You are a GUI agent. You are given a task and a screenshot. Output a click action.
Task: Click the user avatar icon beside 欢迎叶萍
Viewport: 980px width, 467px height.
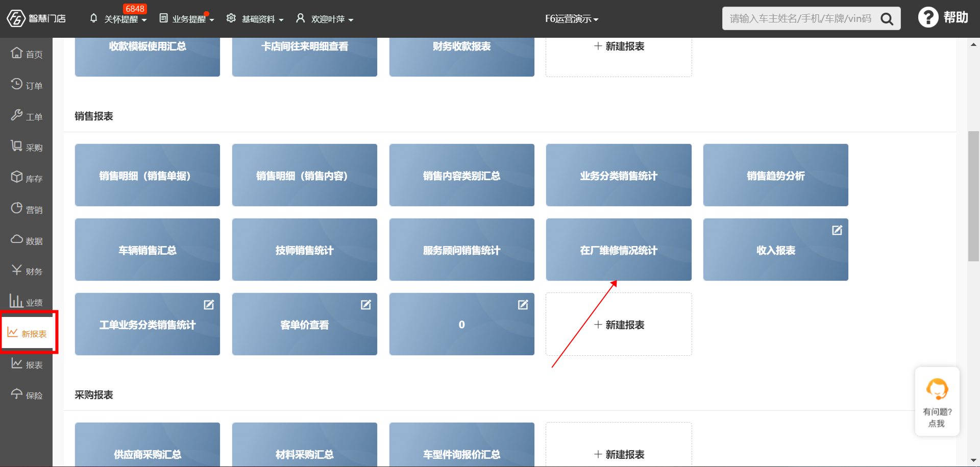click(301, 18)
